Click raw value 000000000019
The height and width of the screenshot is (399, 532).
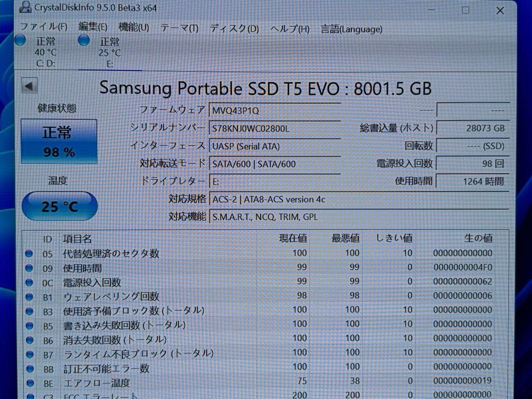click(x=463, y=381)
